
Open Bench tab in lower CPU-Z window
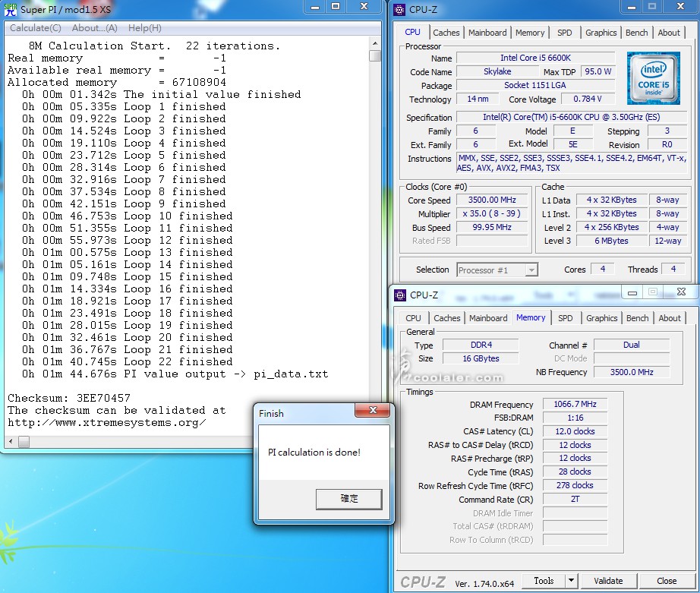tap(638, 318)
